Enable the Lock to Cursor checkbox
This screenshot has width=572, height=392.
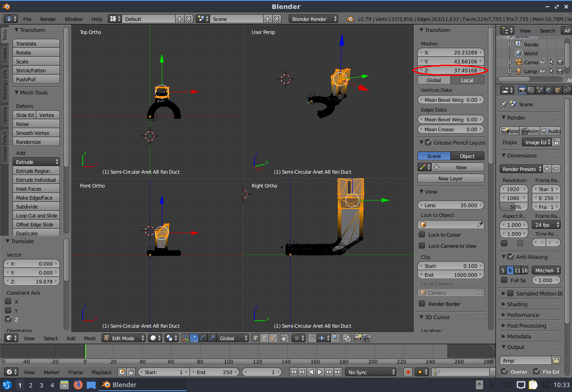(x=422, y=235)
